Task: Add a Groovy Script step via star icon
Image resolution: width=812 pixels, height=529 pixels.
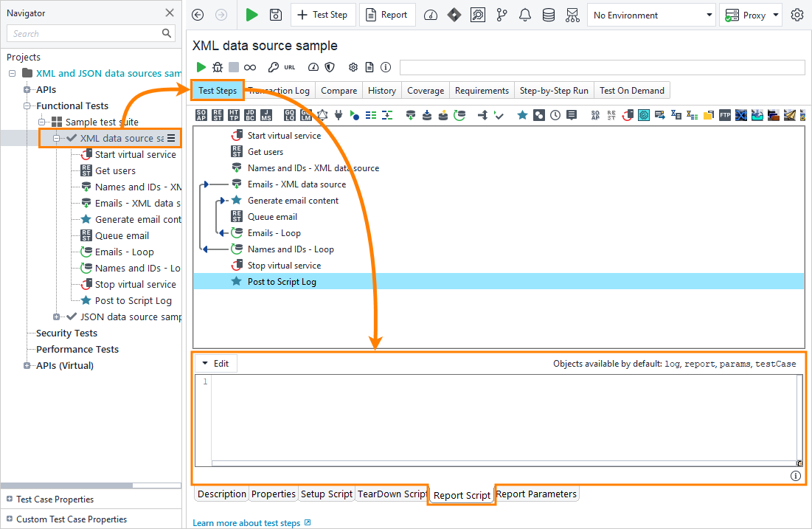Action: pos(521,115)
